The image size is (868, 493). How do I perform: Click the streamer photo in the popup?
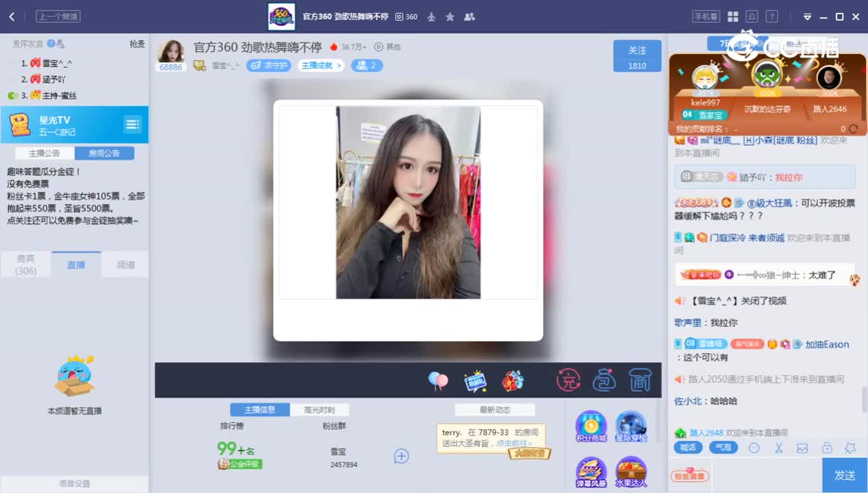(408, 202)
